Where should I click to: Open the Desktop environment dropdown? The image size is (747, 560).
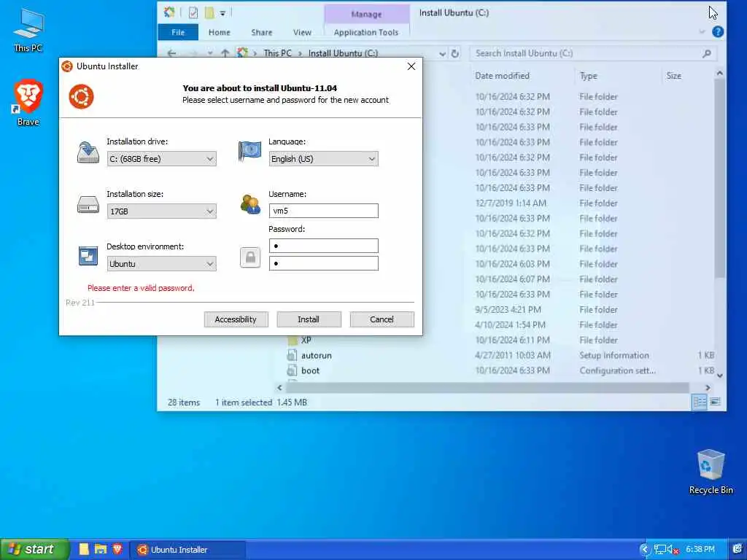click(x=161, y=263)
